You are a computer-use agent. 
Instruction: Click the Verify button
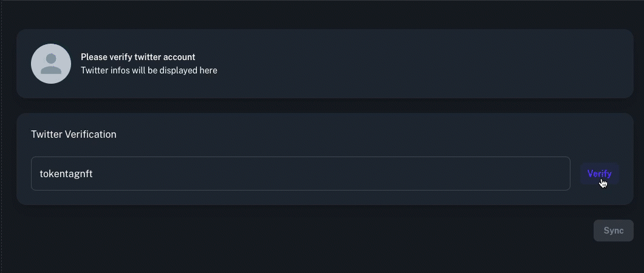(x=599, y=174)
